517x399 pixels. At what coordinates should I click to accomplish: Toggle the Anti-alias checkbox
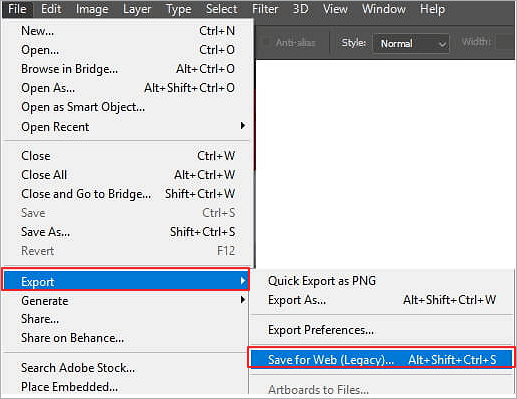pos(266,43)
